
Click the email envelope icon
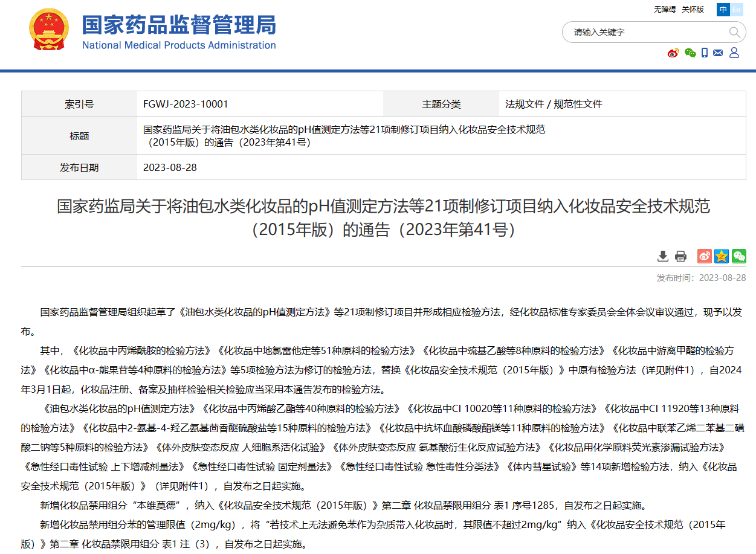click(x=718, y=53)
